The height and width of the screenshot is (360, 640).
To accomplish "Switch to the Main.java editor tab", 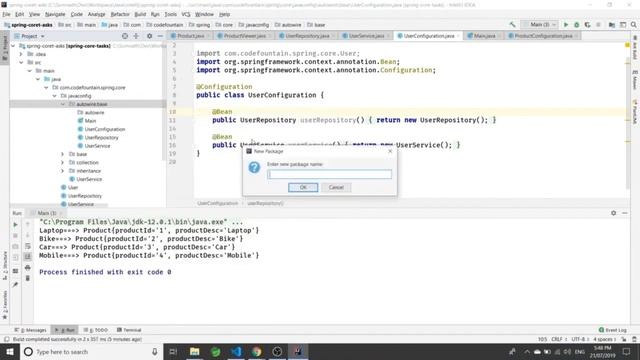I will (x=484, y=36).
